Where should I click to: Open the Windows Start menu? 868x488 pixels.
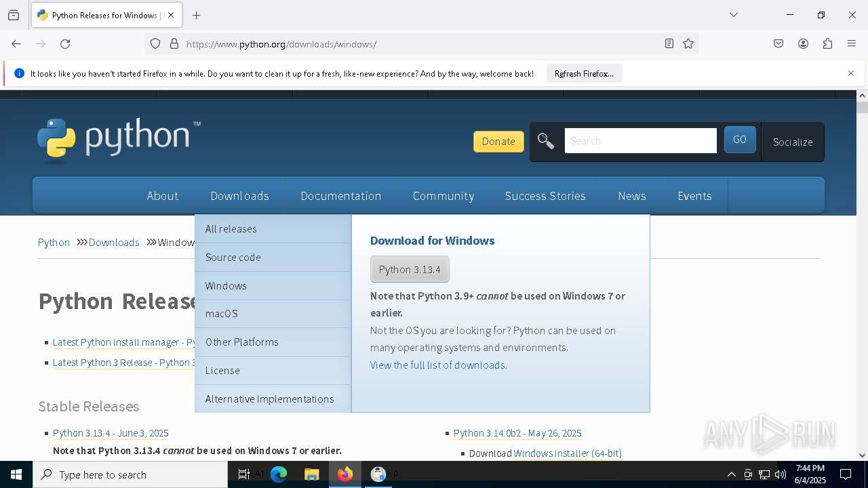tap(16, 474)
